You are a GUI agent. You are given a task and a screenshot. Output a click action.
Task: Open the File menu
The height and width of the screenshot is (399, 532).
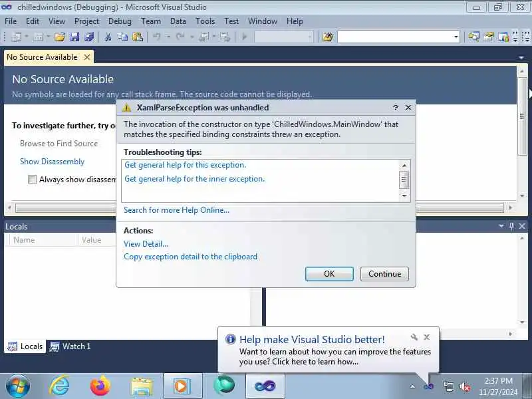(11, 21)
